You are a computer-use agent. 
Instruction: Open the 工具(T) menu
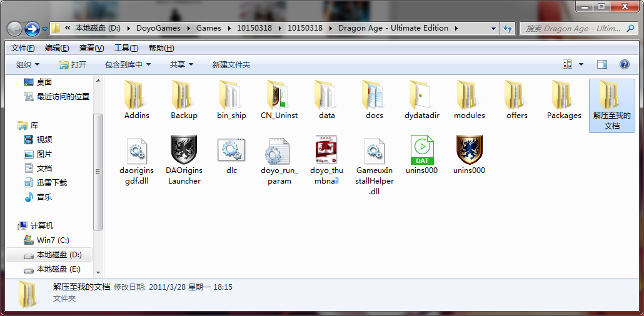pyautogui.click(x=126, y=48)
